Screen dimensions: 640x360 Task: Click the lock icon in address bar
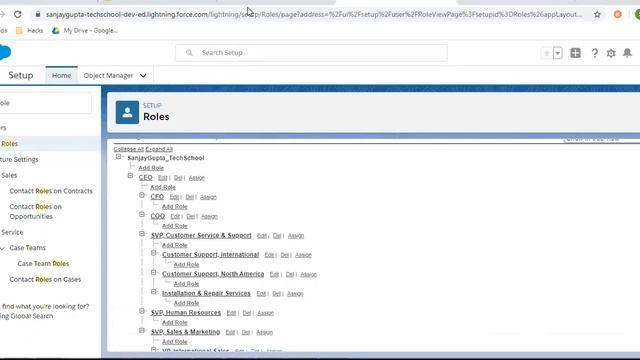(x=38, y=14)
